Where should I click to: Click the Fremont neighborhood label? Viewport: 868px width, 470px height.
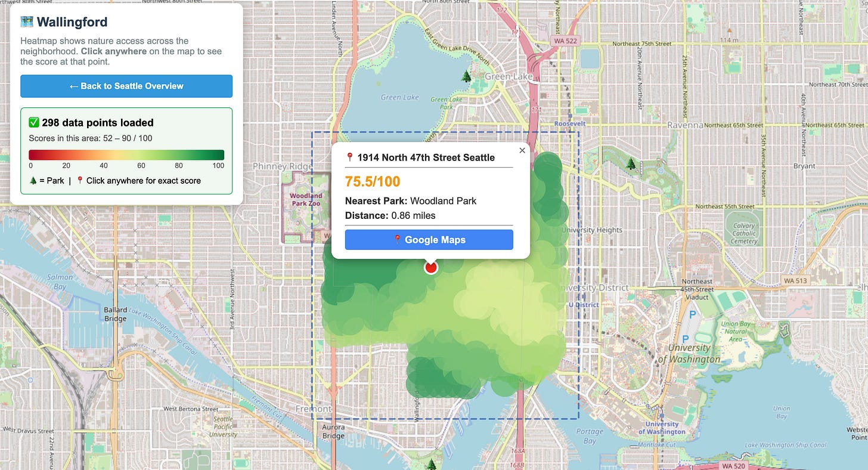(313, 409)
